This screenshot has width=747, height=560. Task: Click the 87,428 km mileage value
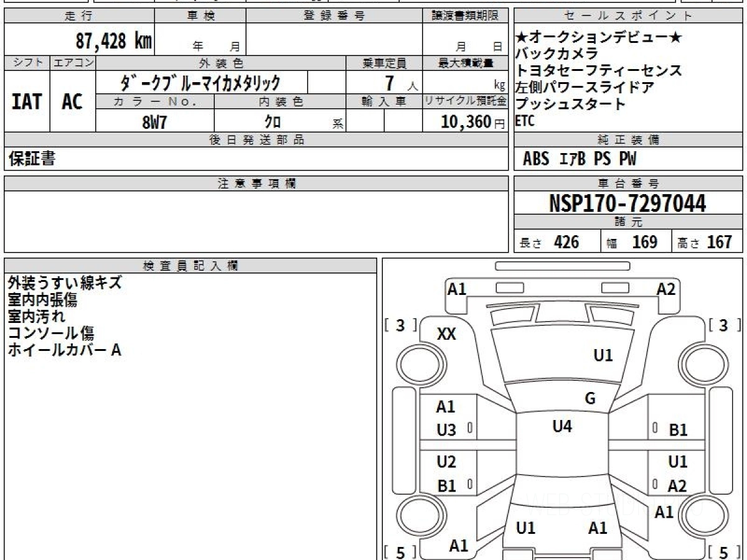114,42
